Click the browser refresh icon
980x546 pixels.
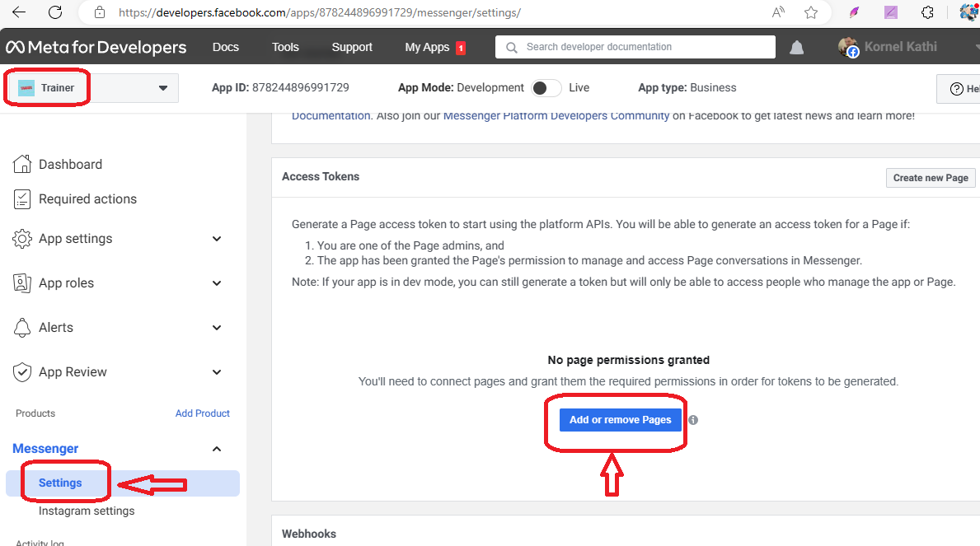click(55, 12)
